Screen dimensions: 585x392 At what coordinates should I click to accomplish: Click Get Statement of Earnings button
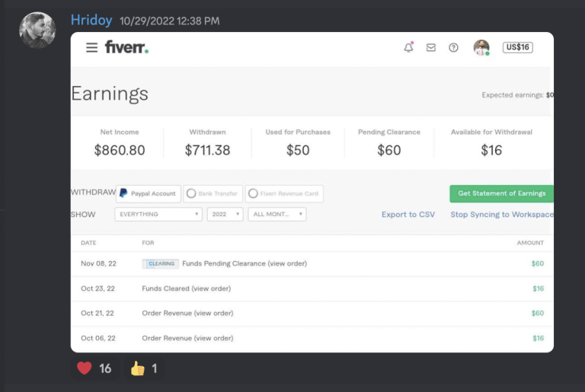[x=501, y=193]
